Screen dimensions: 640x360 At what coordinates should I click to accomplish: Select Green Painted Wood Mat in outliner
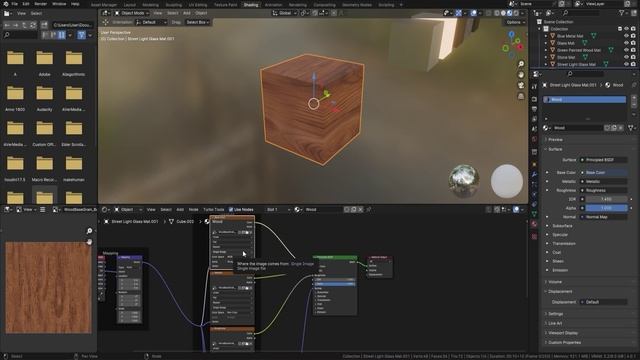pyautogui.click(x=579, y=50)
